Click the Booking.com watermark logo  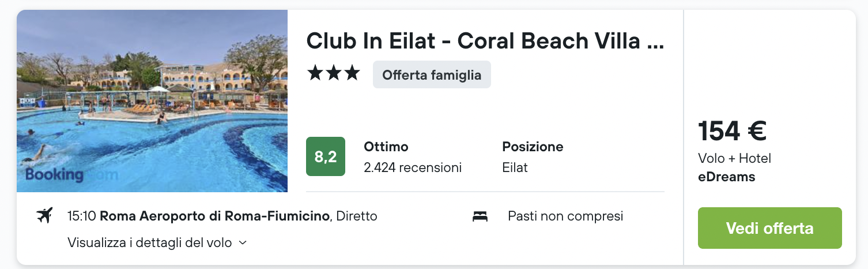[71, 174]
